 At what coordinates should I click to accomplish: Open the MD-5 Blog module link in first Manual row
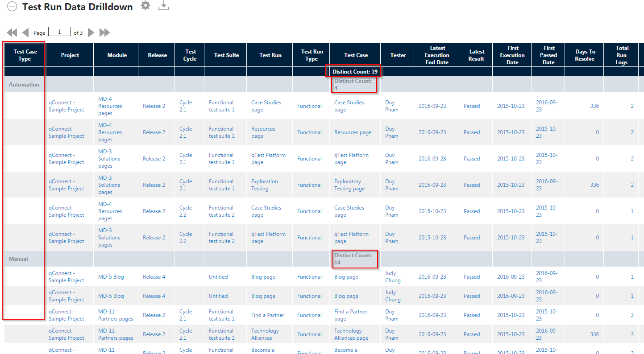click(111, 277)
